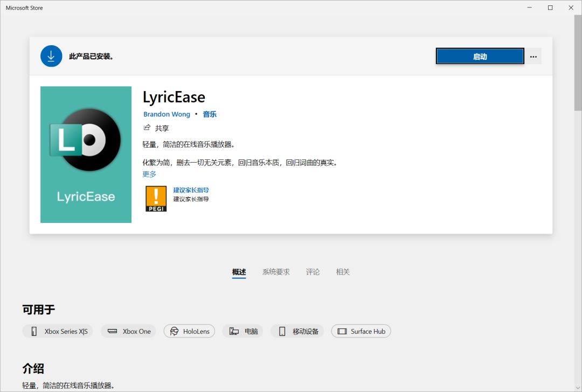Click the 此产品已安装 status text

pos(91,57)
